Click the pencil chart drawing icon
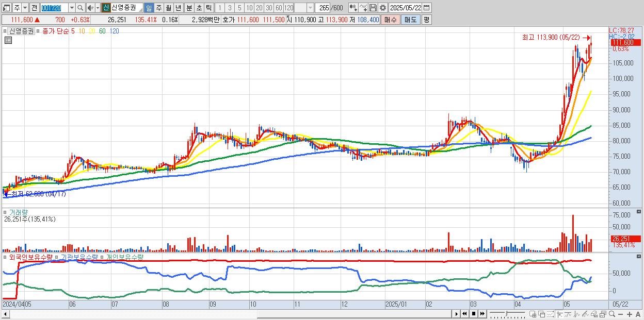Viewport: 644px width, 320px height. pos(585,314)
